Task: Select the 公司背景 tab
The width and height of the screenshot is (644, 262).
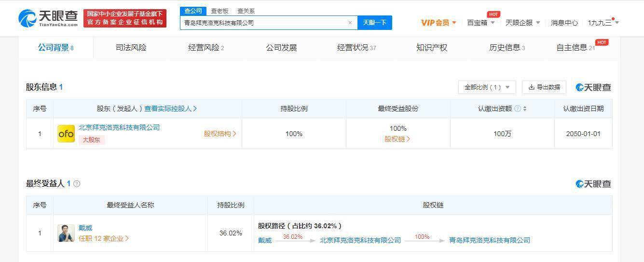Action: pyautogui.click(x=55, y=47)
